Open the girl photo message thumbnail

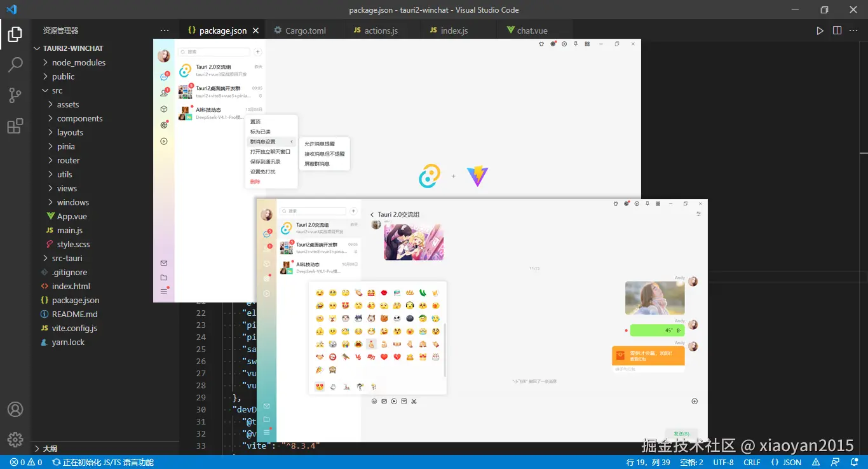tap(654, 298)
